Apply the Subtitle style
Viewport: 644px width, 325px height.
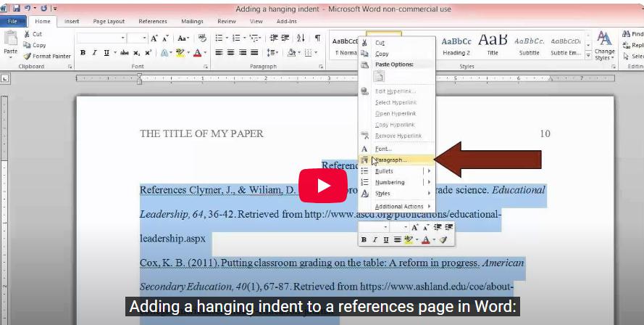tap(529, 46)
